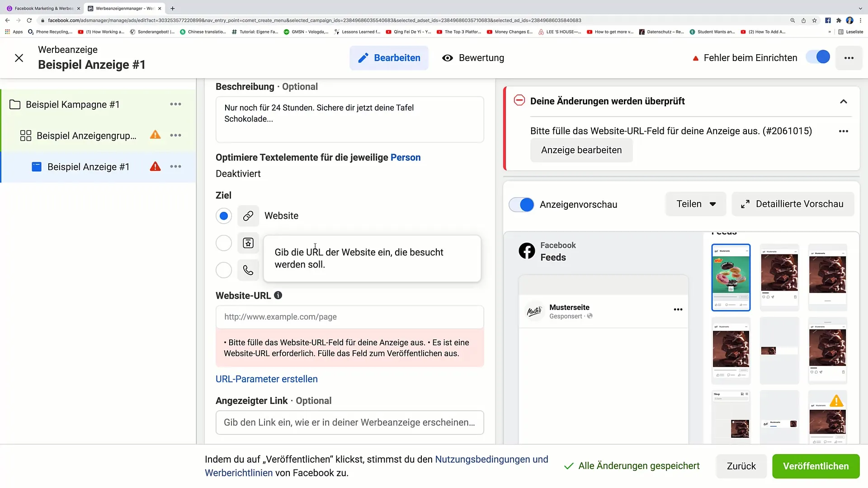Open the top-right three-dot options button
The image size is (868, 488).
(849, 58)
